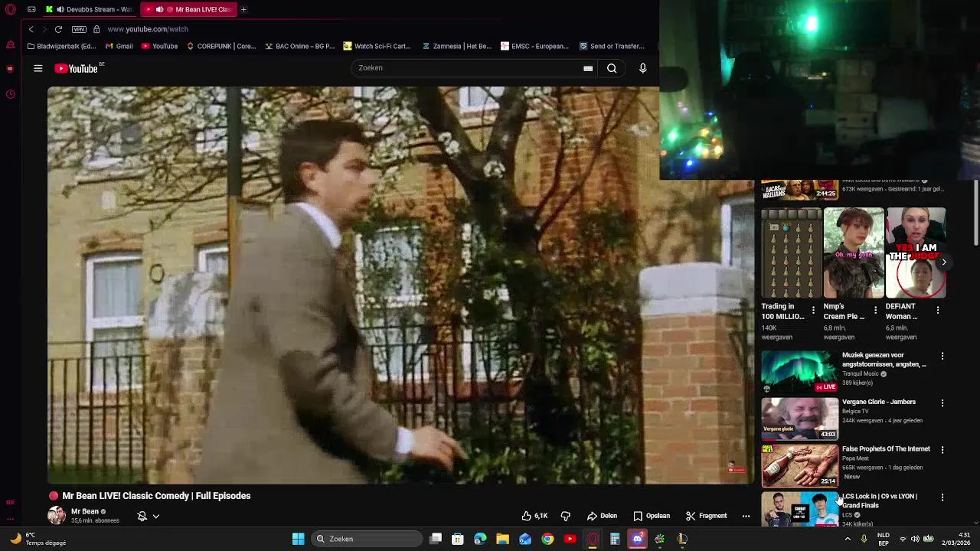Open the Watch Sci-Fi Cart... bookmark

tap(377, 46)
